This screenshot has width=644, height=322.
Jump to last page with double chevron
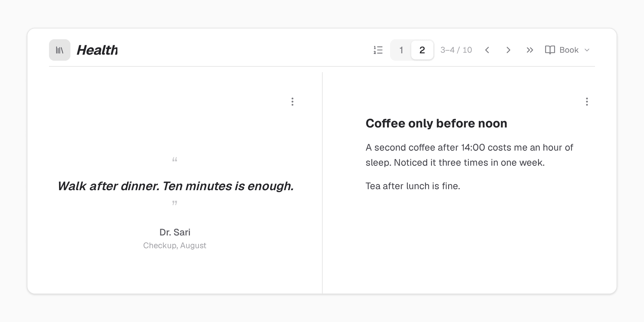pyautogui.click(x=530, y=50)
